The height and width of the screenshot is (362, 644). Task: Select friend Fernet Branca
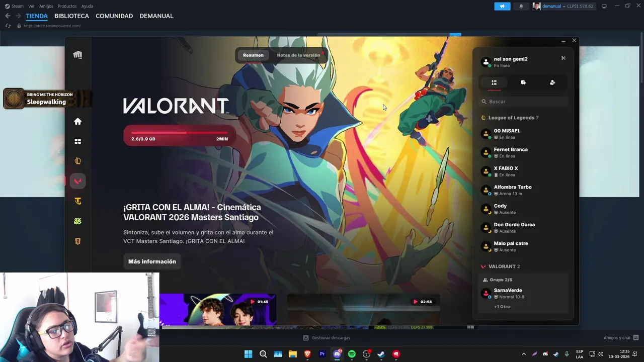click(x=523, y=152)
